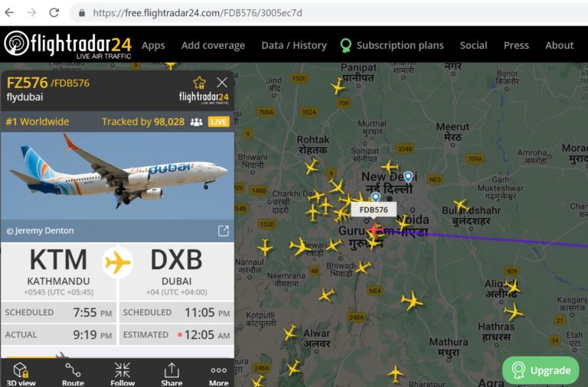The image size is (588, 387).
Task: Open aircraft photo in external link
Action: [x=223, y=231]
